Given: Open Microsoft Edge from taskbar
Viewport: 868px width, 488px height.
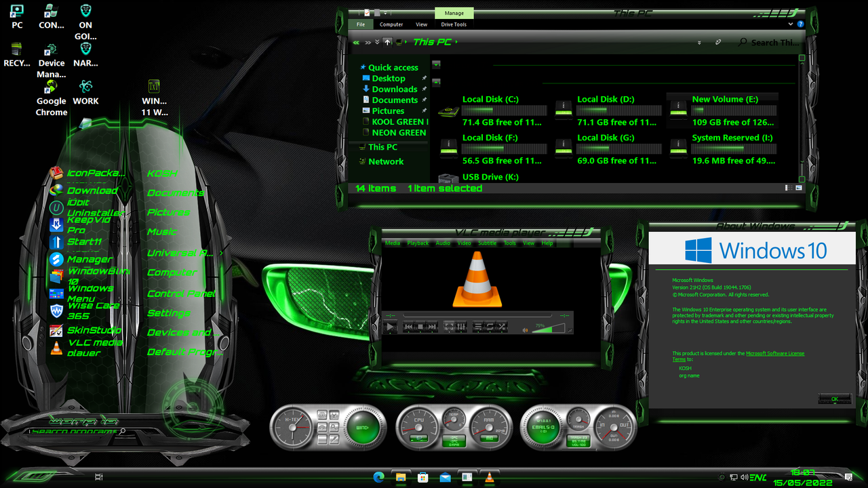Looking at the screenshot, I should click(x=379, y=478).
